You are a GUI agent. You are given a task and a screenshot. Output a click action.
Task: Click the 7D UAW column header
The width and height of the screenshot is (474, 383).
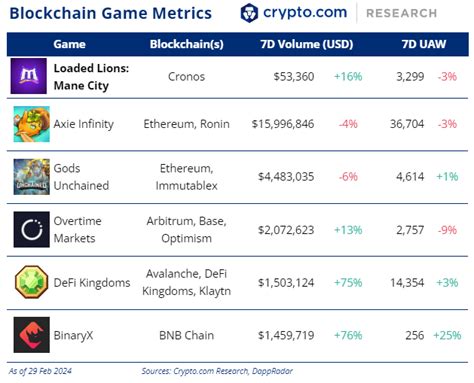pos(424,44)
